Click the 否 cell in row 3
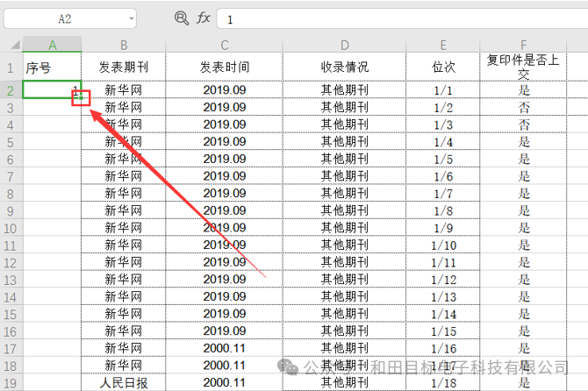 pyautogui.click(x=523, y=108)
